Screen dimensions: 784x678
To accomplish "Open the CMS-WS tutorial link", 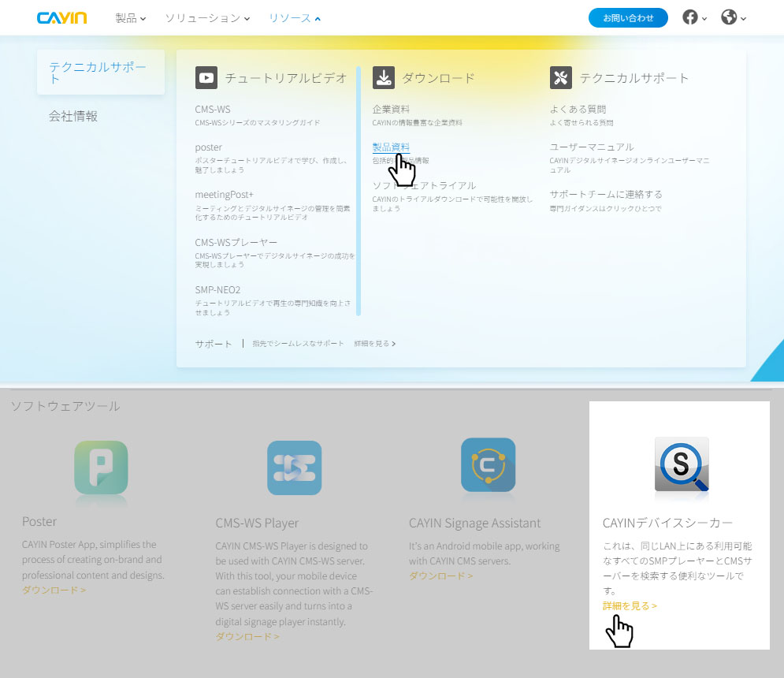I will [x=213, y=109].
